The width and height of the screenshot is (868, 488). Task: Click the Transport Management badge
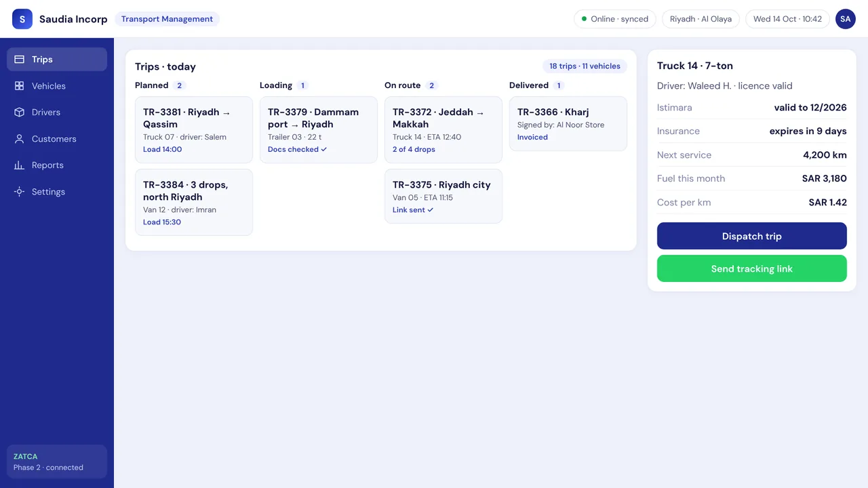167,19
